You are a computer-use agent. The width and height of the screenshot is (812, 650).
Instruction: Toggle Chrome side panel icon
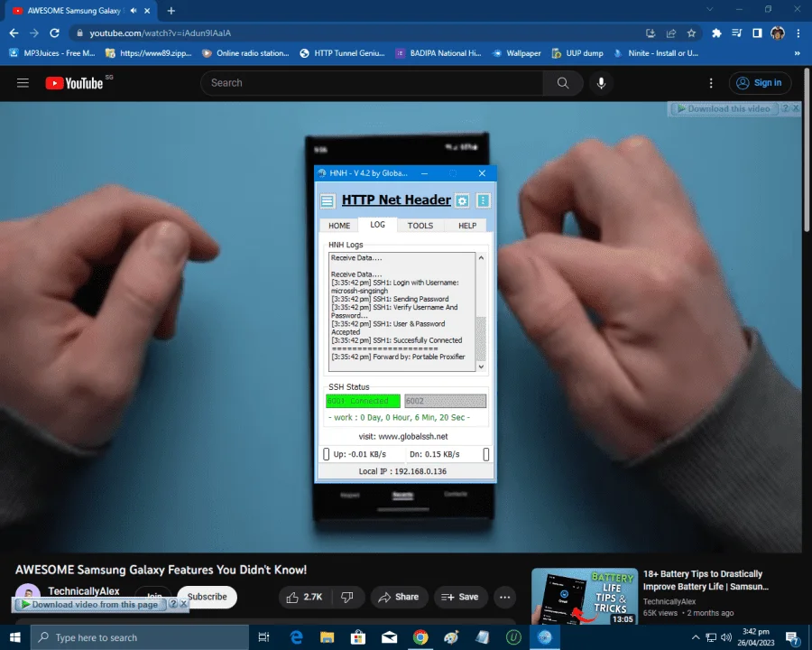pos(757,33)
